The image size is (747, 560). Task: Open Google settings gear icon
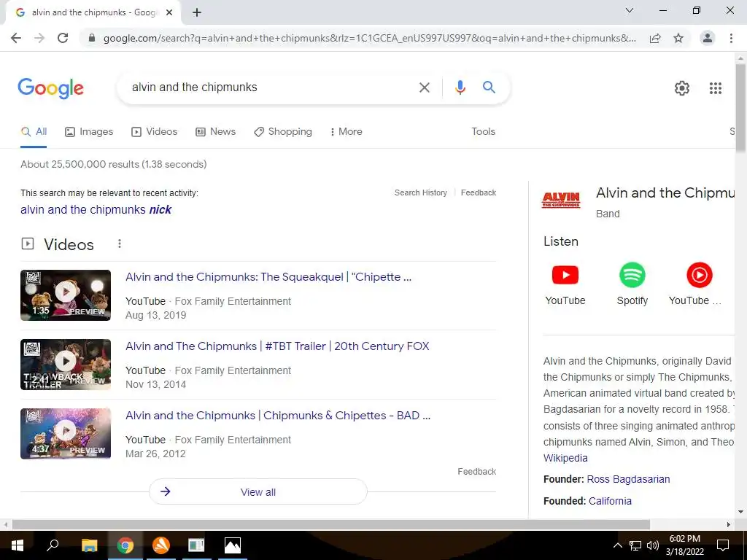(682, 88)
